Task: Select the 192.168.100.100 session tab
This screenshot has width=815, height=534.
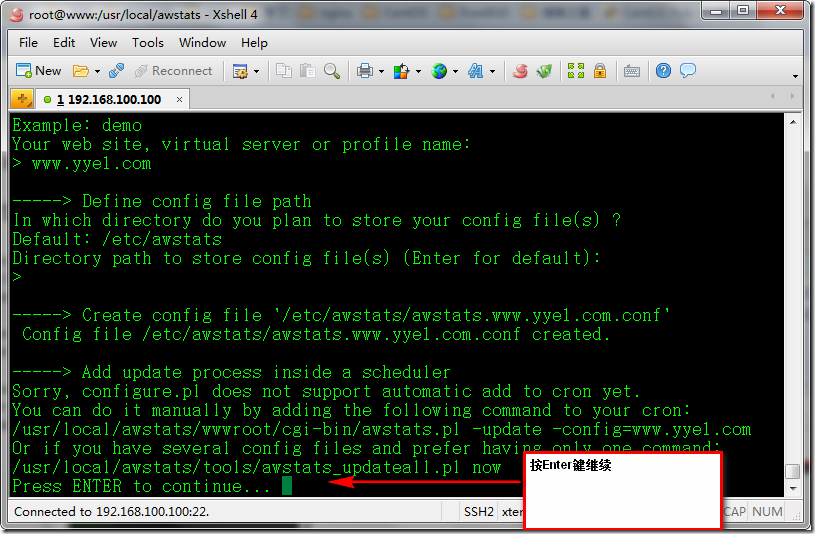Action: (109, 99)
